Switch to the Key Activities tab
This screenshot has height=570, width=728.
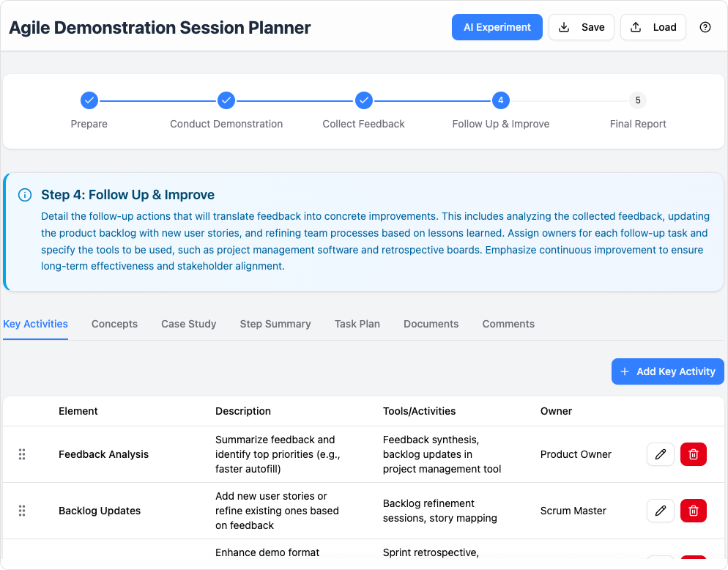(35, 325)
